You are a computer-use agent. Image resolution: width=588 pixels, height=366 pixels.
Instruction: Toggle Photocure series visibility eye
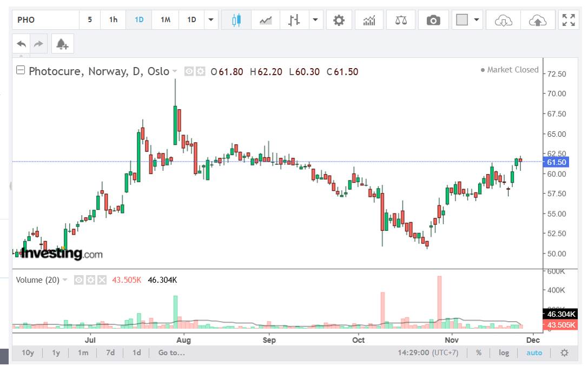point(189,71)
